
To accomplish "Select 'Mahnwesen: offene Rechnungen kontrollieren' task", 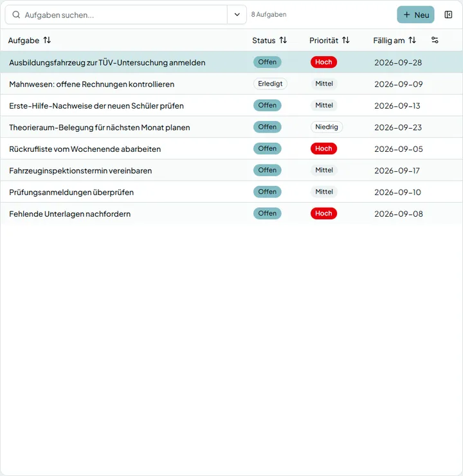I will point(232,84).
